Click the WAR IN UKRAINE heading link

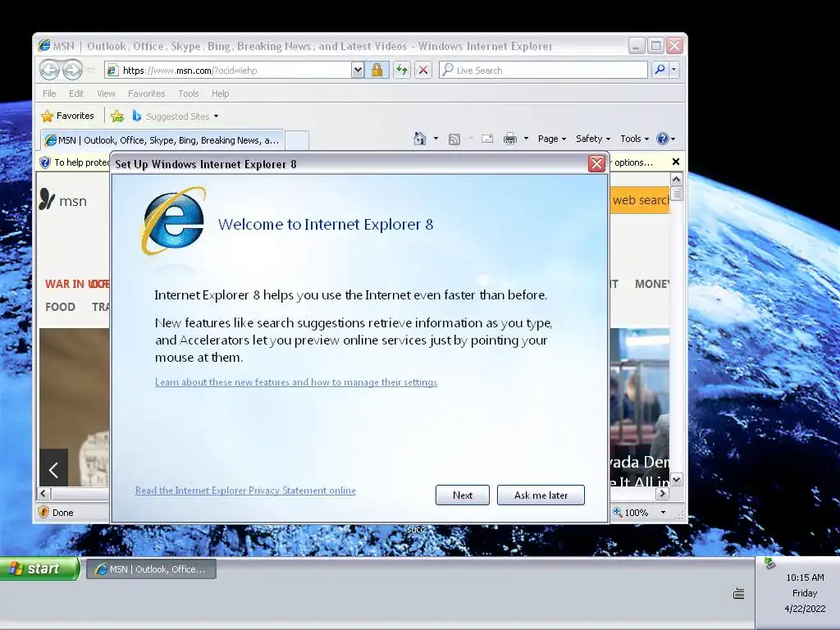77,284
